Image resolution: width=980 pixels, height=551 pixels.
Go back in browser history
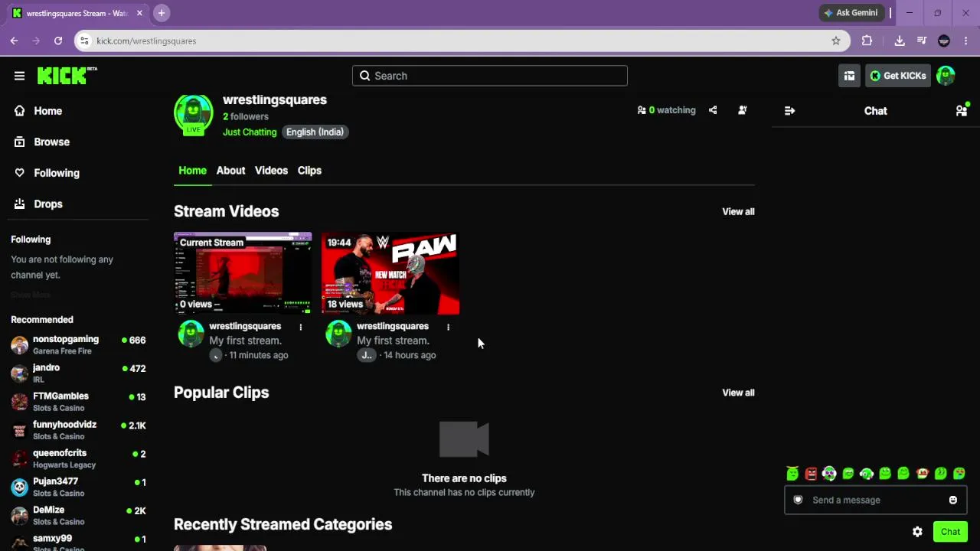coord(15,41)
